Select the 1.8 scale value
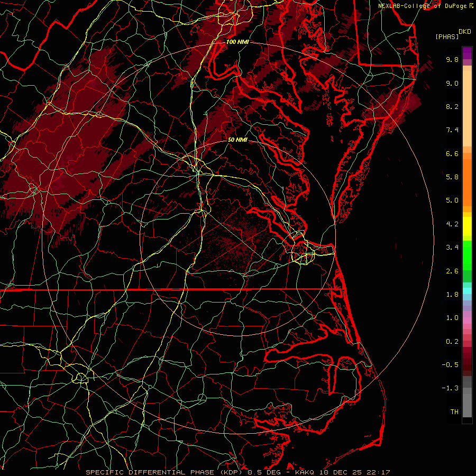This screenshot has width=476, height=476. [452, 295]
